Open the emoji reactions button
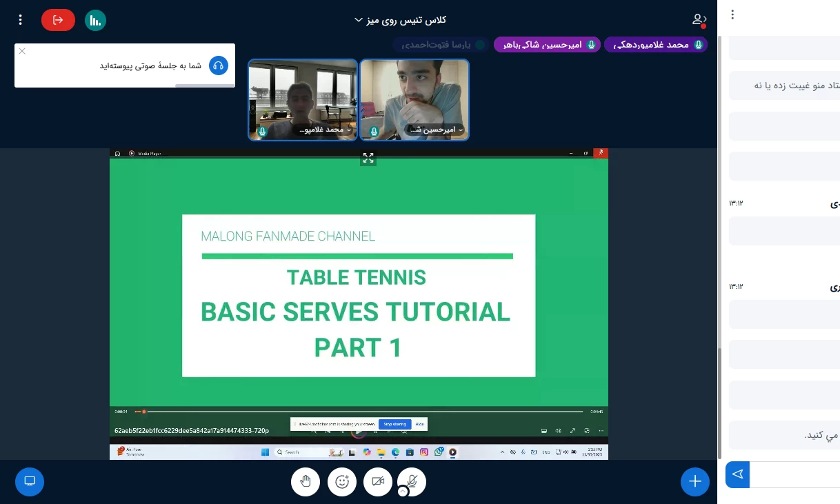 [x=341, y=481]
